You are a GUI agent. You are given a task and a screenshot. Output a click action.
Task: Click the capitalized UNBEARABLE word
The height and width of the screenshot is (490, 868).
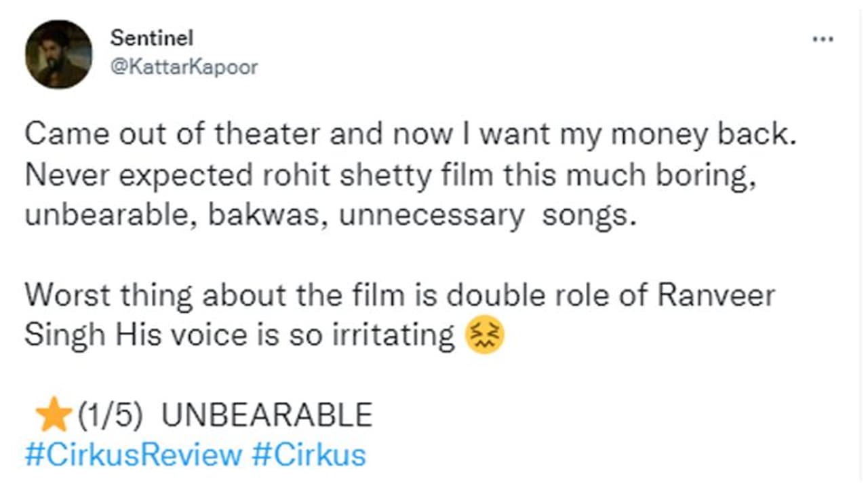point(267,415)
